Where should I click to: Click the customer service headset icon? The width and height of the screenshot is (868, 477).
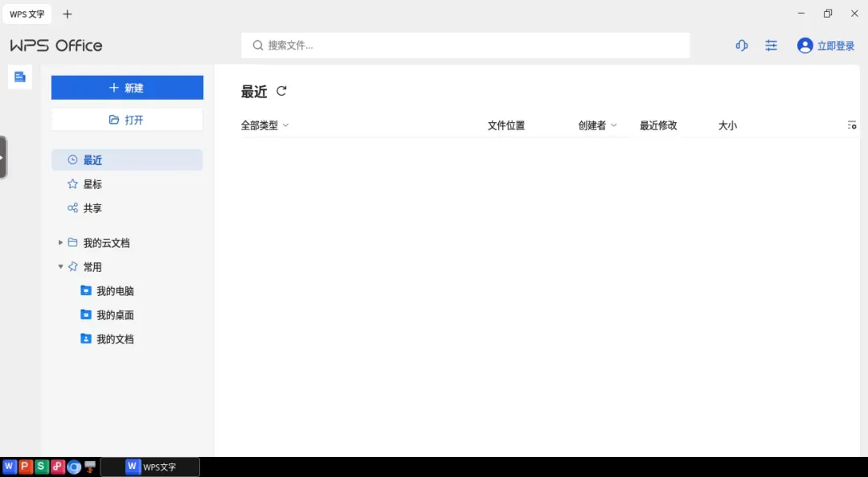[x=742, y=45]
